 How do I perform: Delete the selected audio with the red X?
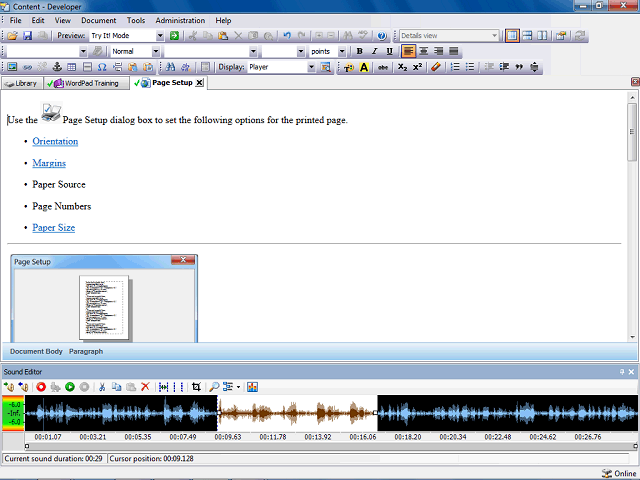145,387
